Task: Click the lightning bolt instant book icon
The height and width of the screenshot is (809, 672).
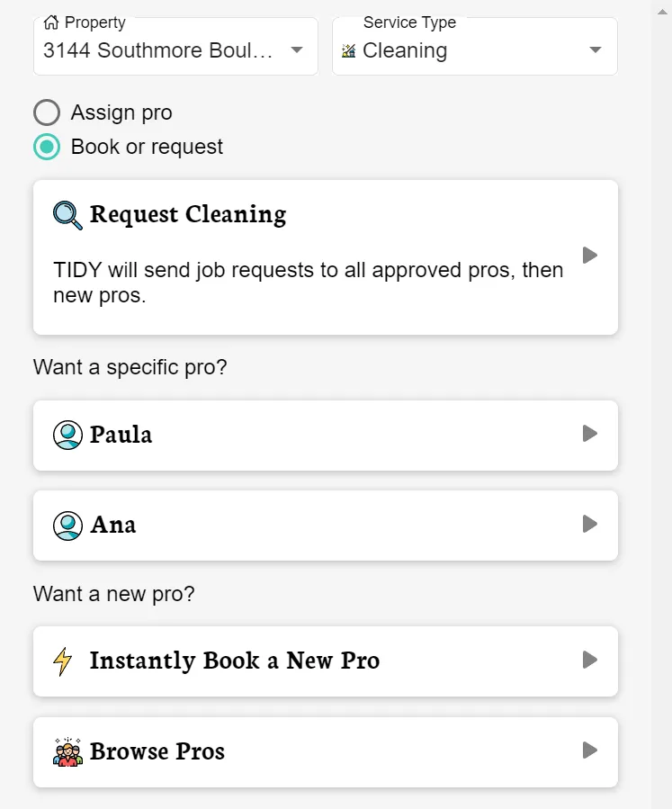Action: 63,661
